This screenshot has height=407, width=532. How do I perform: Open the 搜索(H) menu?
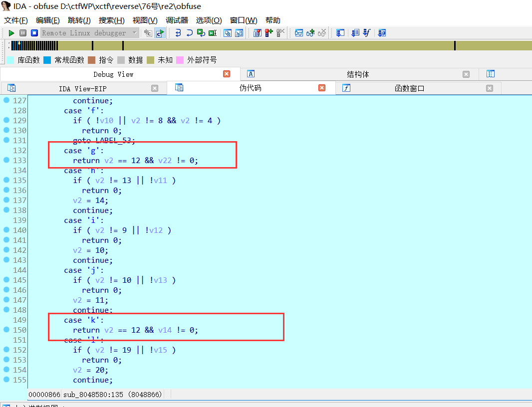[x=111, y=20]
